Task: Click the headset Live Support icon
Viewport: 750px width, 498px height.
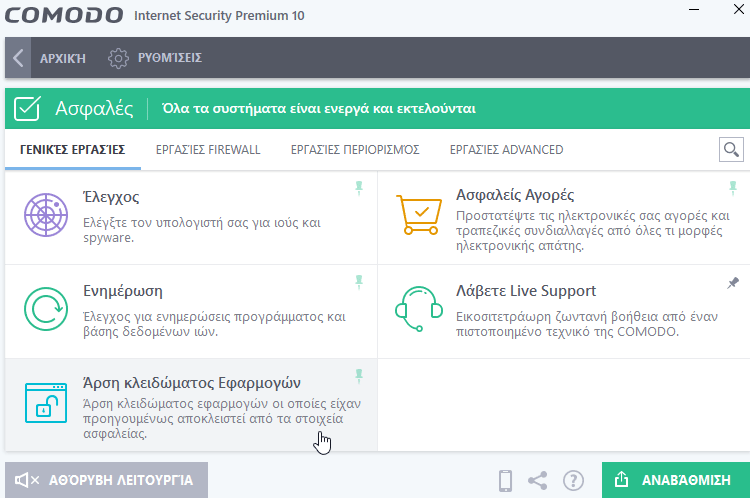Action: [419, 309]
